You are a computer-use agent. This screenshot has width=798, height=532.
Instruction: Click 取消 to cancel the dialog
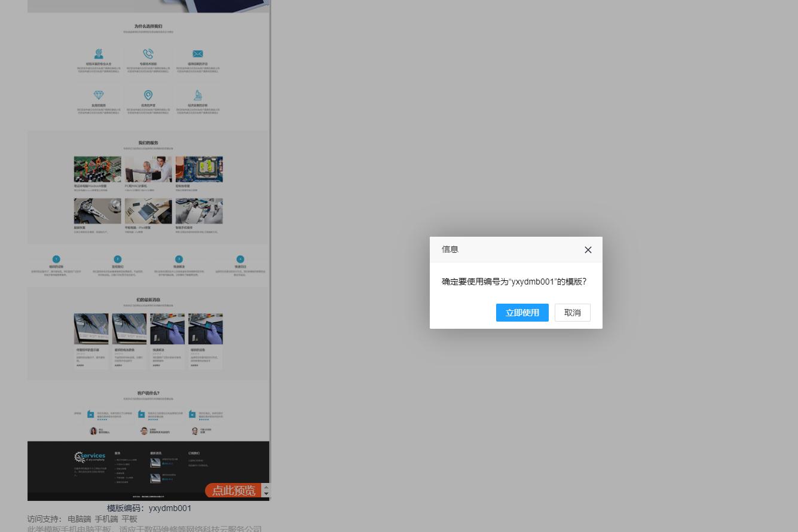[572, 313]
